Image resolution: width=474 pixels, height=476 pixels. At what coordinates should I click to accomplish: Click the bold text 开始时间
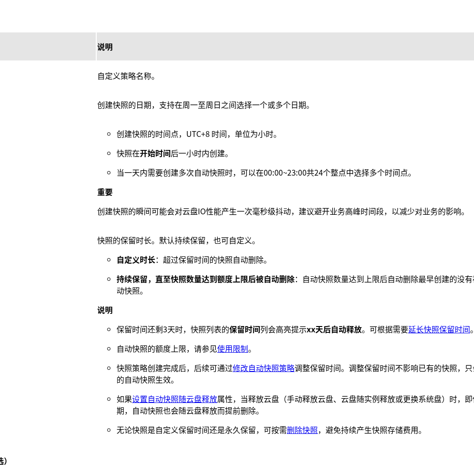tap(155, 153)
